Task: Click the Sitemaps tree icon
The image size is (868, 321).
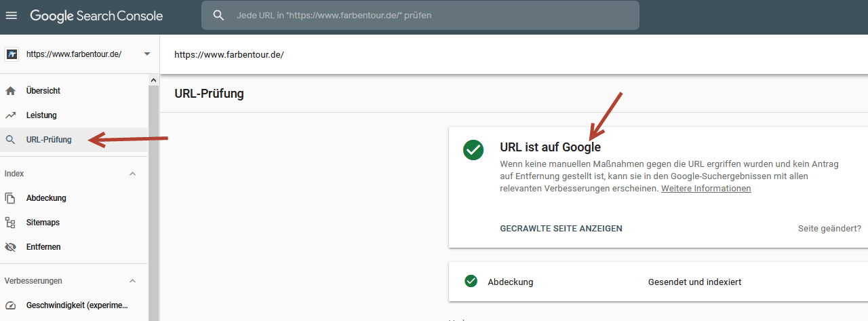Action: point(10,223)
